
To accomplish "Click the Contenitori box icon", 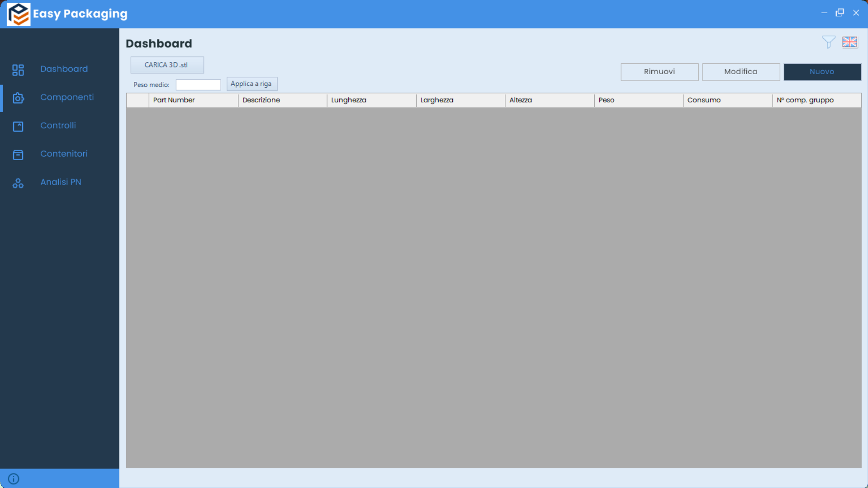I will point(18,155).
